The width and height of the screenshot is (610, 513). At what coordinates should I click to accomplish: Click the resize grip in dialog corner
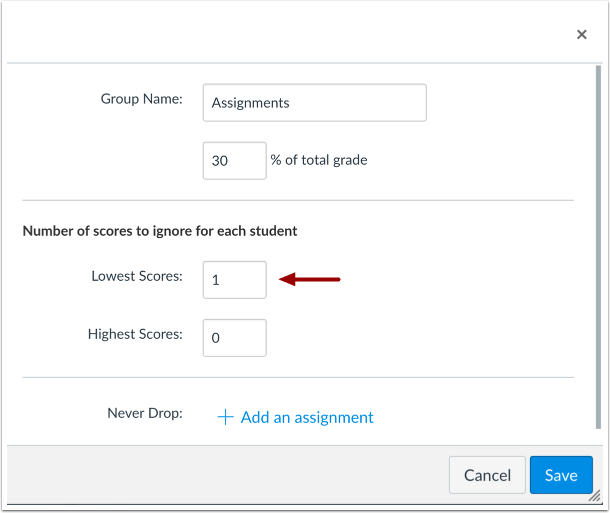pyautogui.click(x=594, y=496)
